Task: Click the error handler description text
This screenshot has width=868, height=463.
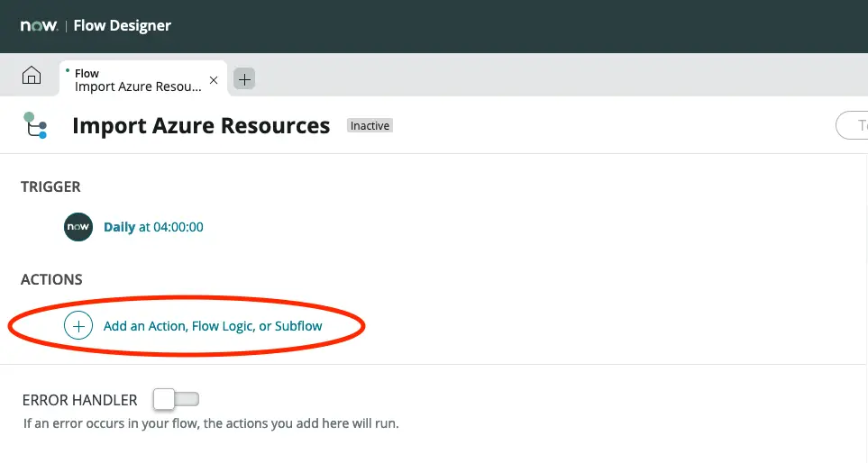Action: (210, 422)
